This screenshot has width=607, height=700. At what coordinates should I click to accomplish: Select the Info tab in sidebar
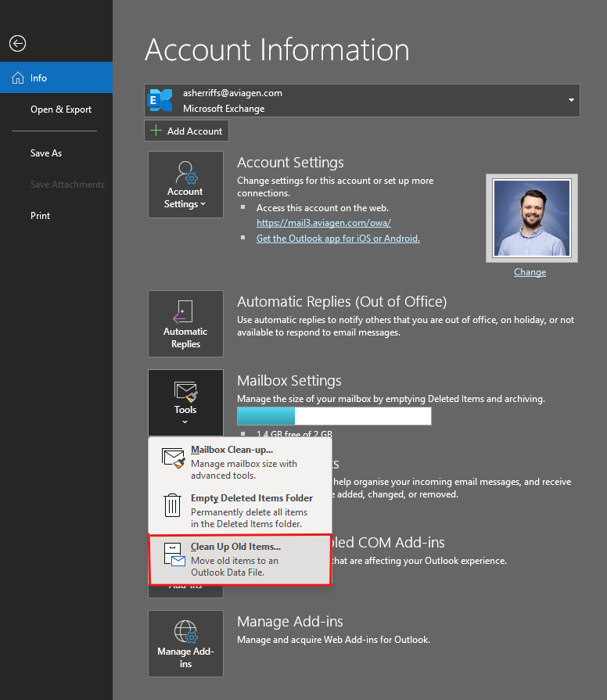pos(56,78)
